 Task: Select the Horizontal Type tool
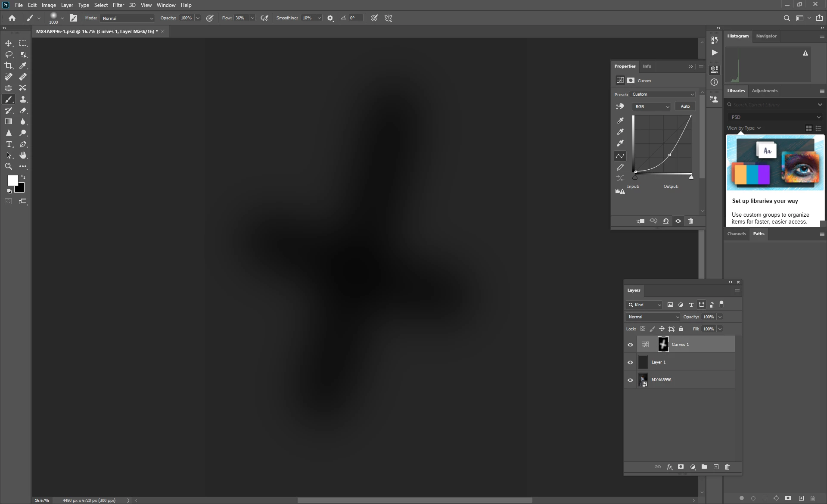pyautogui.click(x=9, y=144)
